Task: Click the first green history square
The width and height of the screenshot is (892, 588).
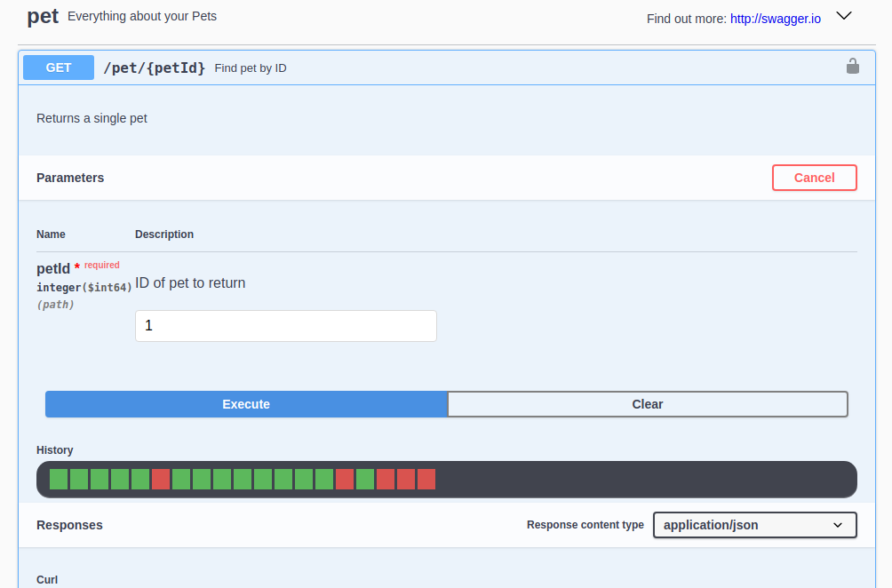Action: (x=59, y=479)
